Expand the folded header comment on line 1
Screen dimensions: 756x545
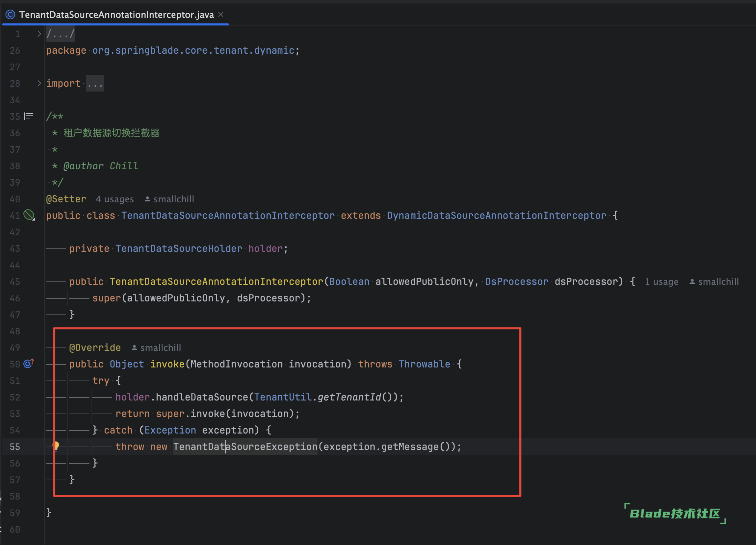[39, 34]
